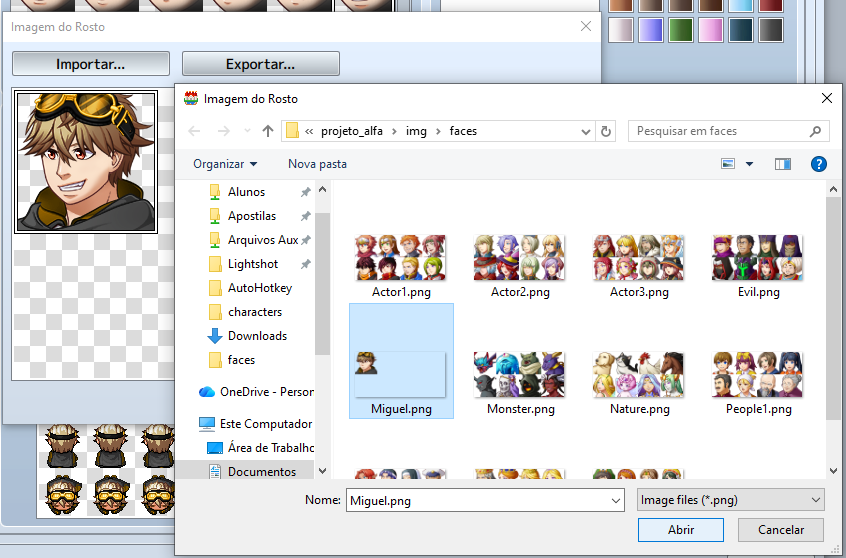Click the pin icon next to Lightshot

306,264
